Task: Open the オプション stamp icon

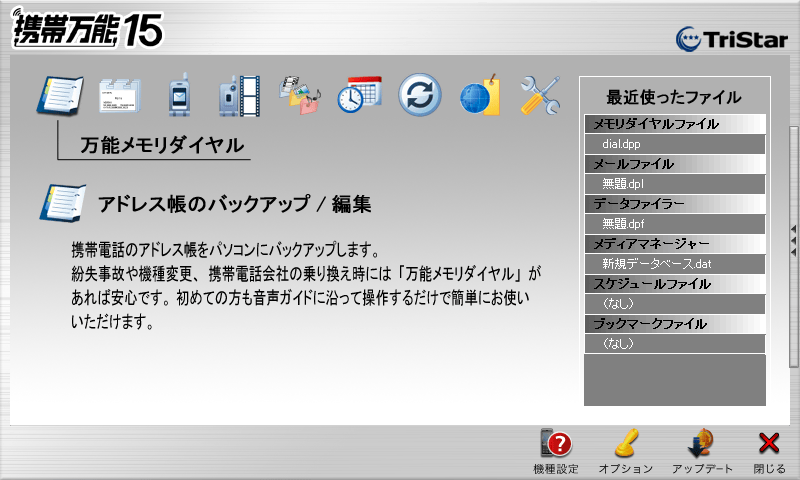Action: [626, 451]
